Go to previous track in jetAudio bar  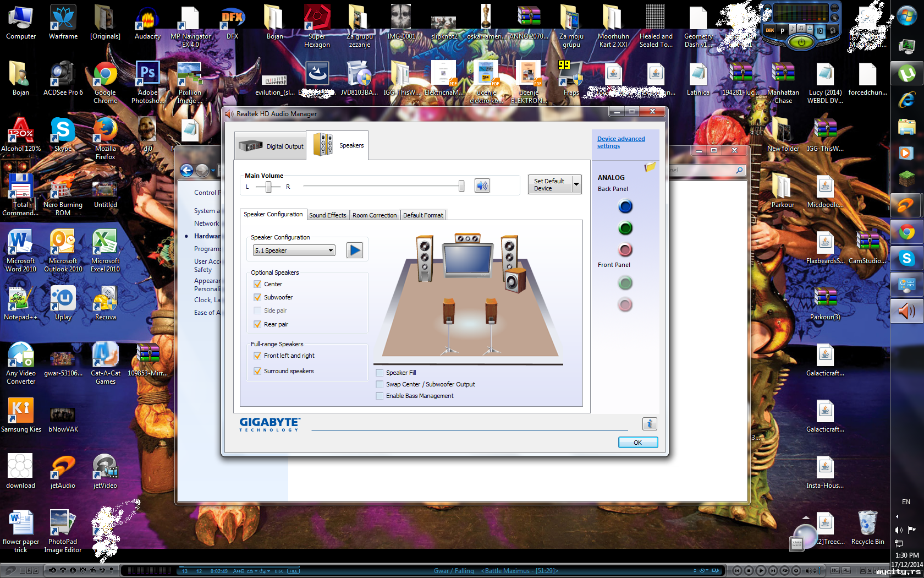(737, 571)
